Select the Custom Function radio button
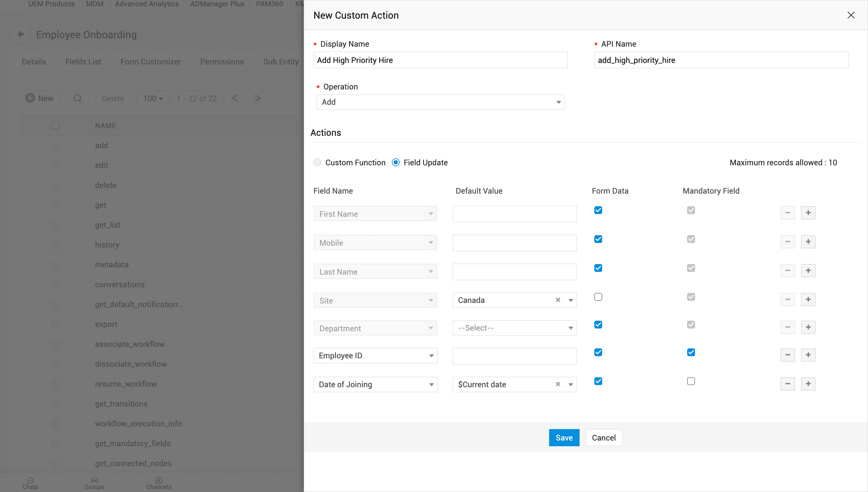868x492 pixels. point(317,163)
